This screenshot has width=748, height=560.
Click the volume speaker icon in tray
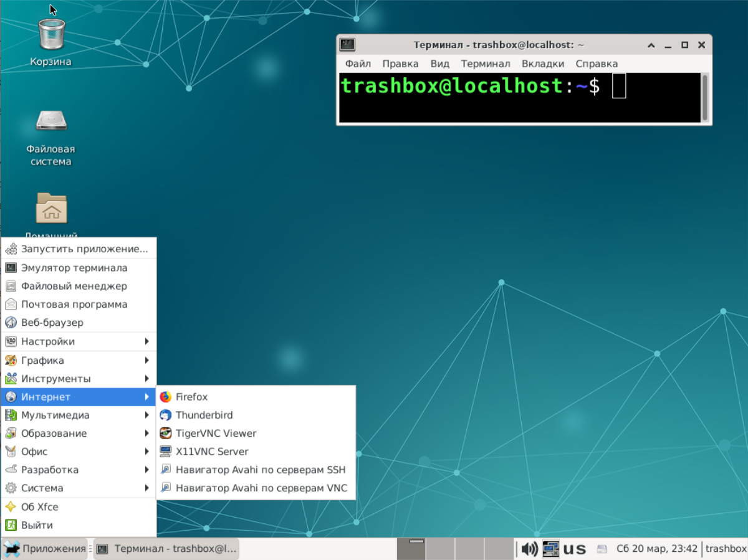coord(529,549)
